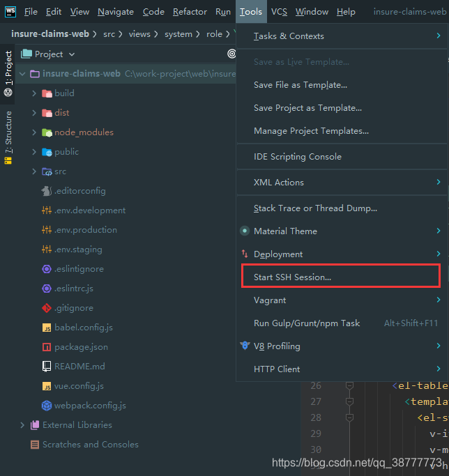Open IDE Scripting Console
The width and height of the screenshot is (449, 476).
[342, 156]
